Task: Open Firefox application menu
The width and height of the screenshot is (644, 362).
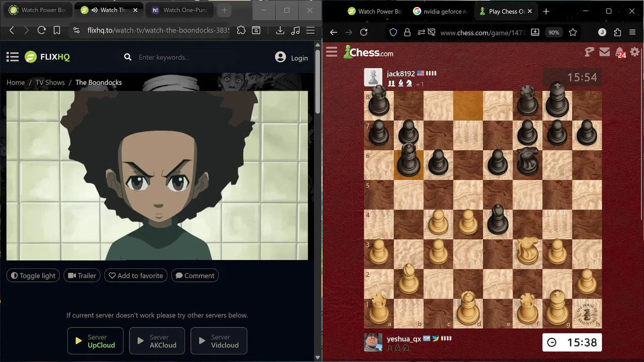Action: (633, 32)
